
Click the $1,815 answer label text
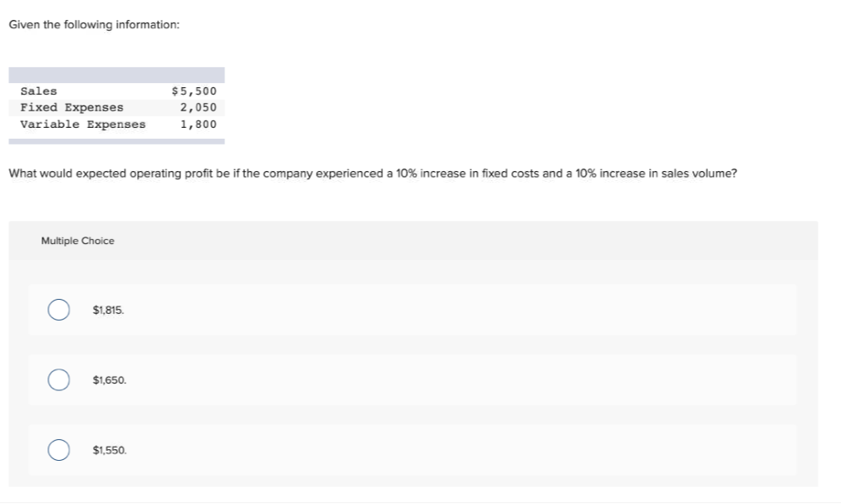point(108,310)
